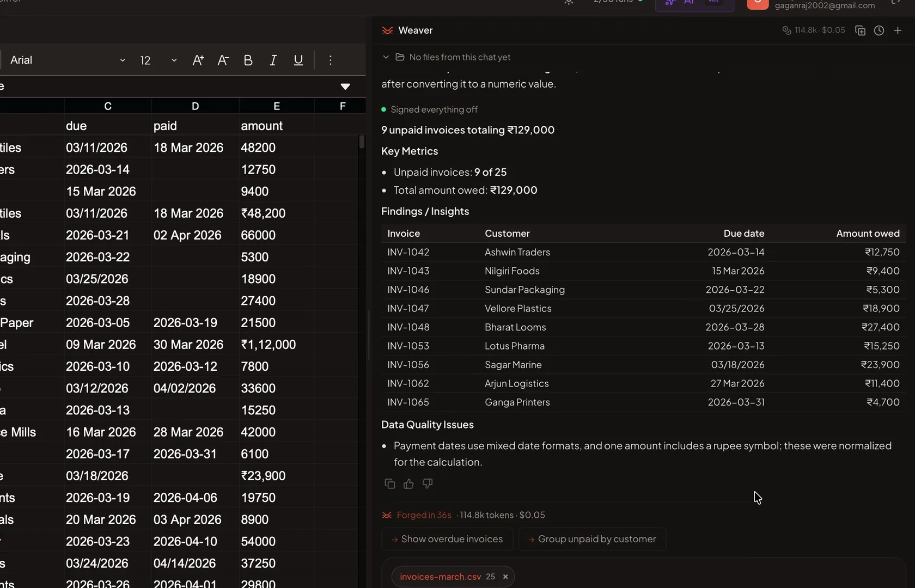The image size is (915, 588).
Task: Open the Arial font family dropdown
Action: (68, 60)
